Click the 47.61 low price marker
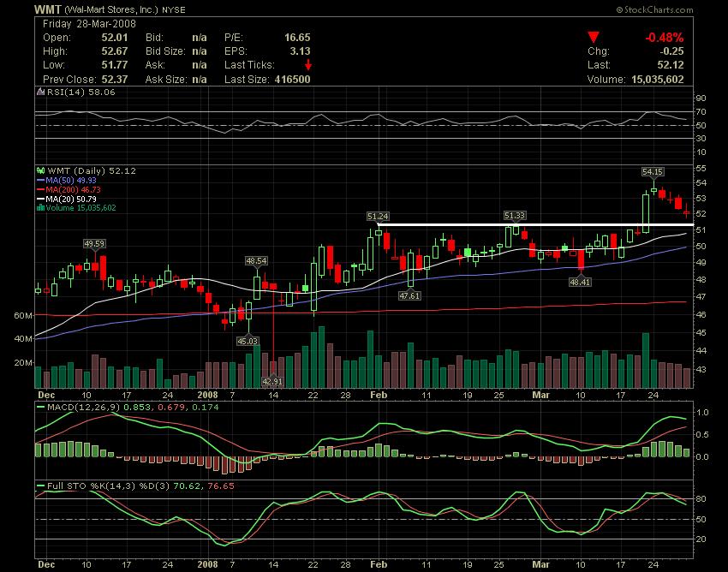Image resolution: width=728 pixels, height=572 pixels. [409, 295]
